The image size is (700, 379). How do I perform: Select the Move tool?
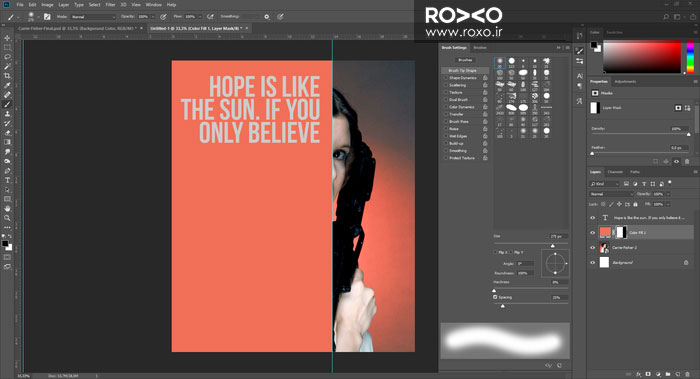(x=7, y=38)
